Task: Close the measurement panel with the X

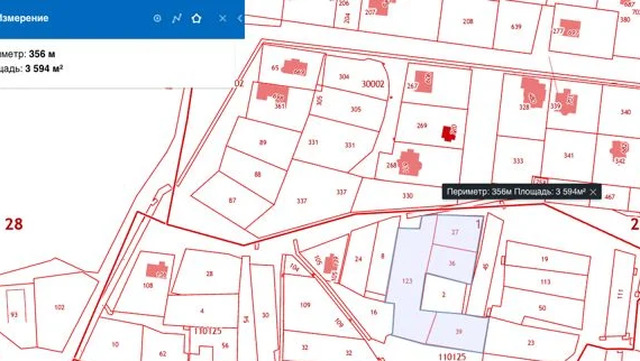Action: coord(222,18)
